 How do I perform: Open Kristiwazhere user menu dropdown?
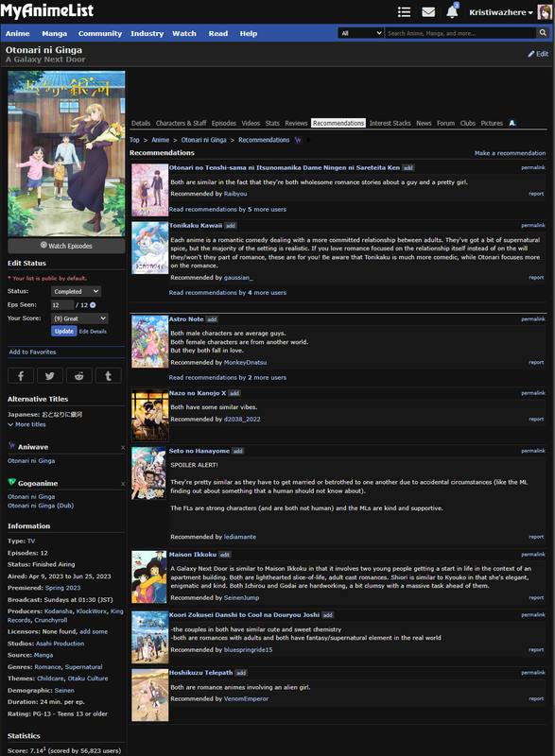(501, 12)
